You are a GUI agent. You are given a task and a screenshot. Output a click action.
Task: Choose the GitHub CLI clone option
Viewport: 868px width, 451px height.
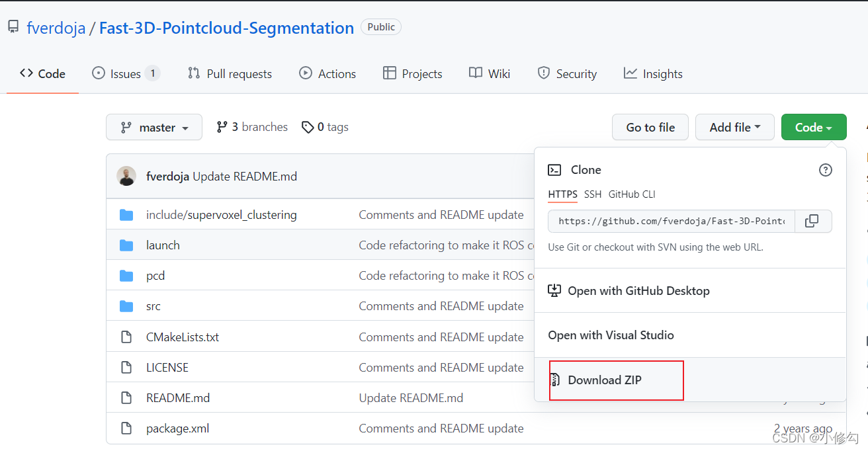coord(632,194)
